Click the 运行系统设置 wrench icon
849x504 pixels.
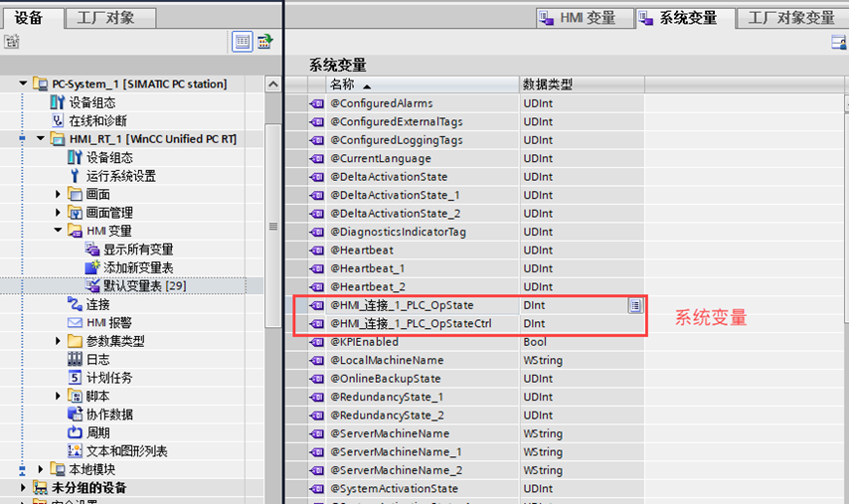point(75,176)
